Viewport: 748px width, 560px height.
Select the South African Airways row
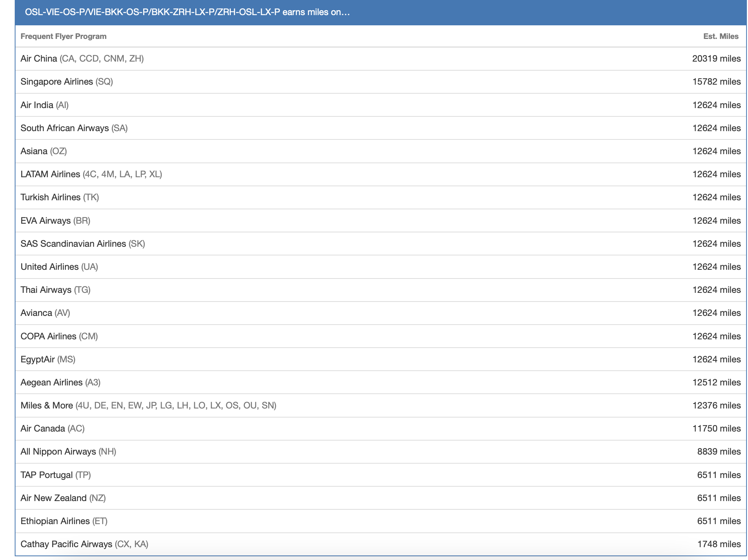click(x=381, y=128)
